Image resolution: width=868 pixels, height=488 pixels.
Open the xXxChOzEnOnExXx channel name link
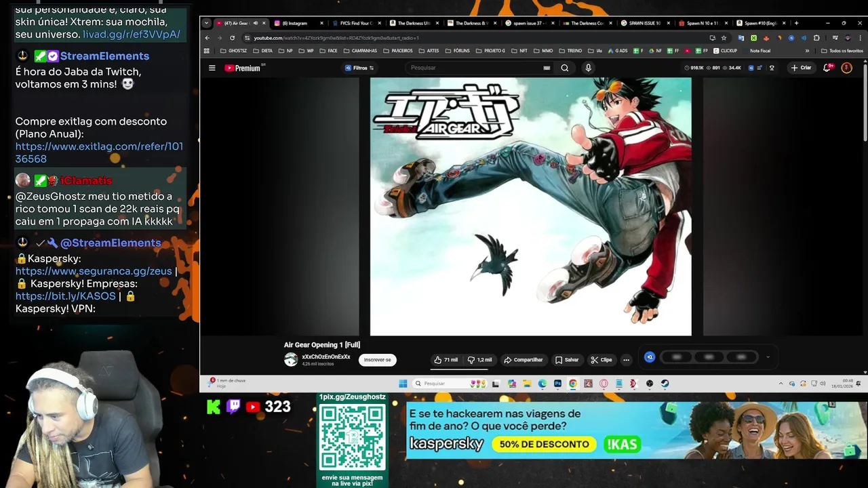[x=326, y=357]
